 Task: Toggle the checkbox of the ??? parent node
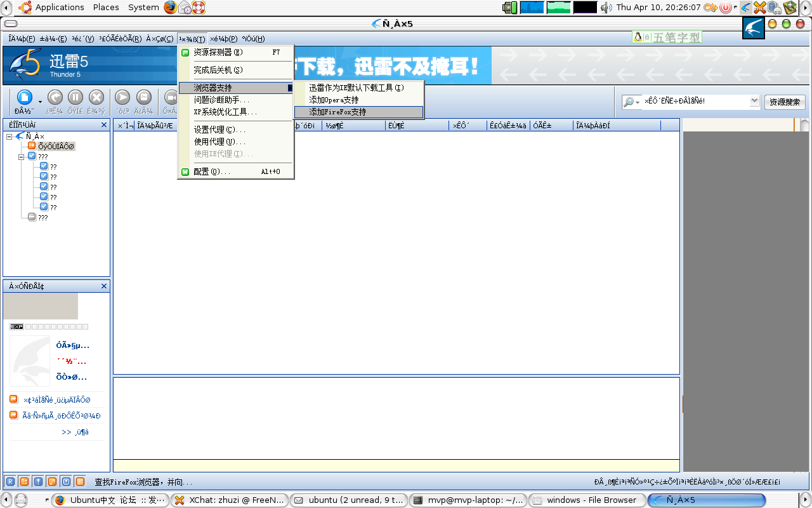(x=32, y=156)
